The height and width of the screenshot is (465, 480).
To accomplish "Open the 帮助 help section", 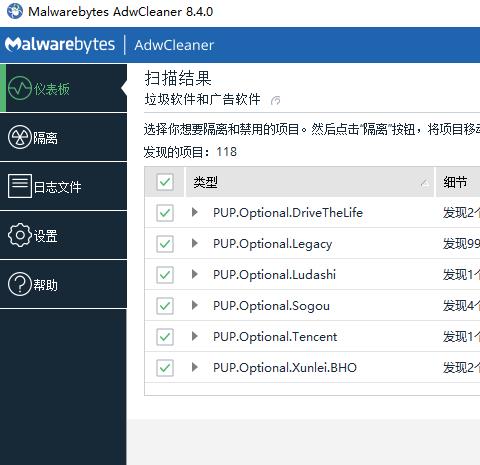I will point(63,284).
